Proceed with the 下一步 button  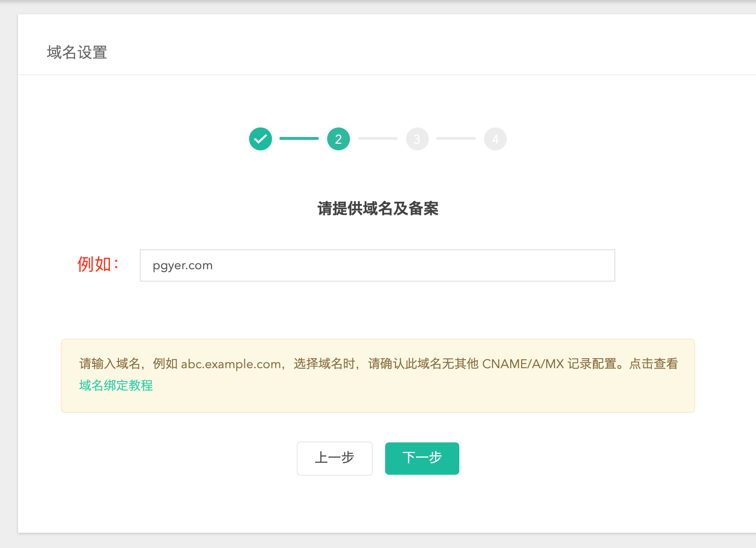(x=422, y=459)
